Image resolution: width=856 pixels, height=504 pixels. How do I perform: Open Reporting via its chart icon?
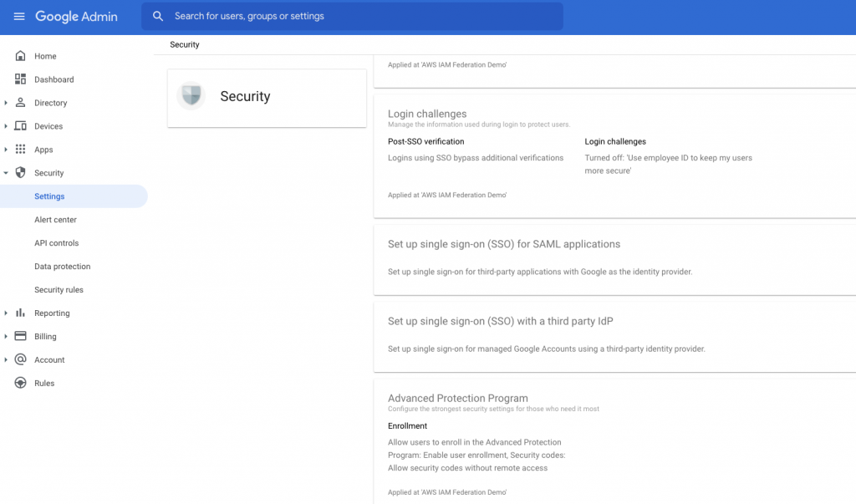click(20, 313)
